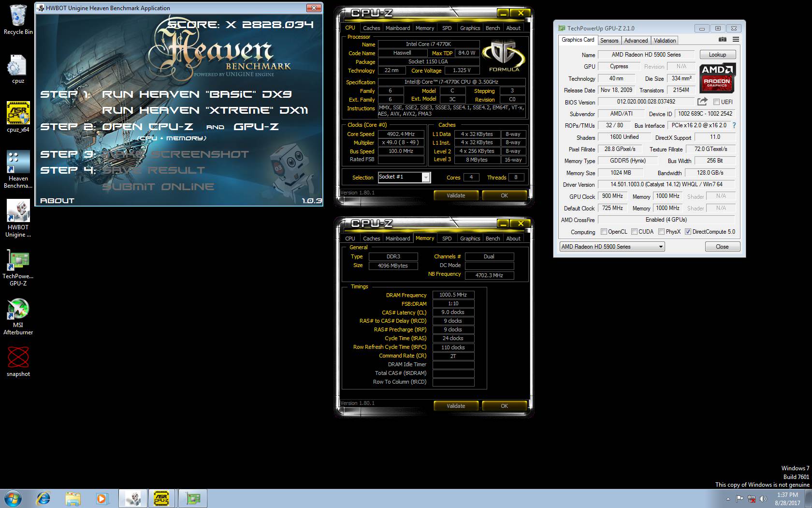
Task: Toggle the OpenCL checkbox
Action: point(604,232)
